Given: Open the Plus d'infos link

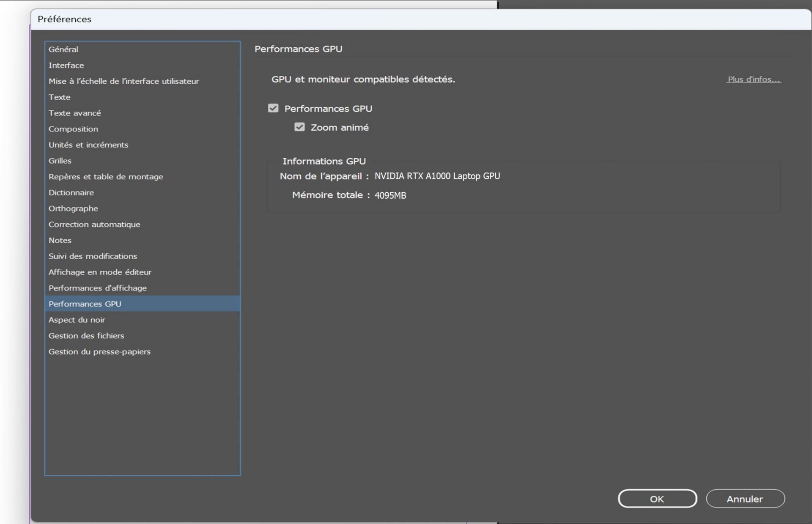Looking at the screenshot, I should tap(754, 80).
